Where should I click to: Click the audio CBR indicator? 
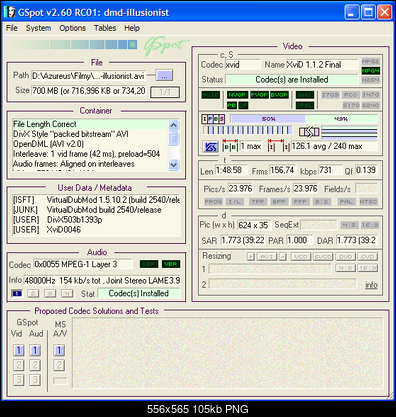149,264
